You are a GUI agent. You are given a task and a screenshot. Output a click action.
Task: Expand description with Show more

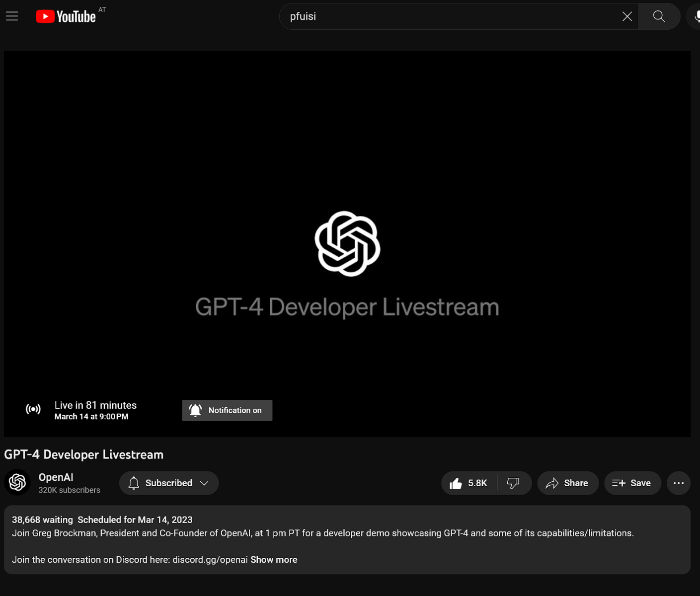click(274, 560)
